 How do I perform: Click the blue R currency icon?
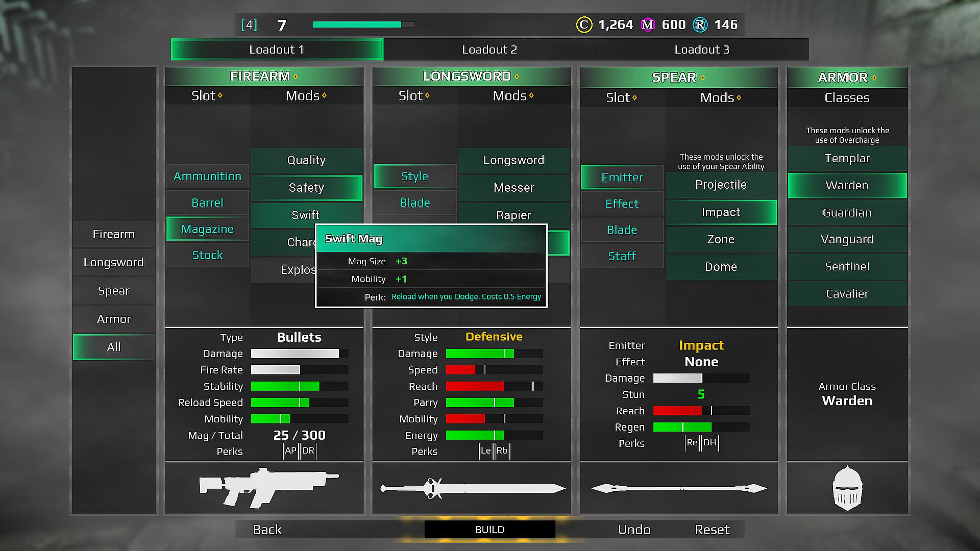coord(700,24)
